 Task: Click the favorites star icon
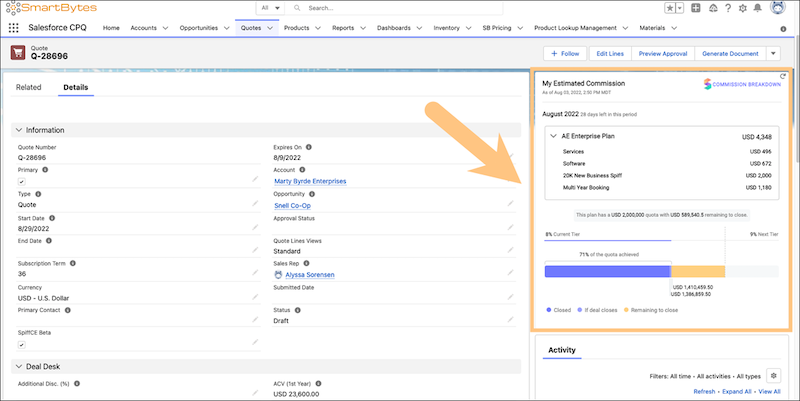tap(670, 8)
